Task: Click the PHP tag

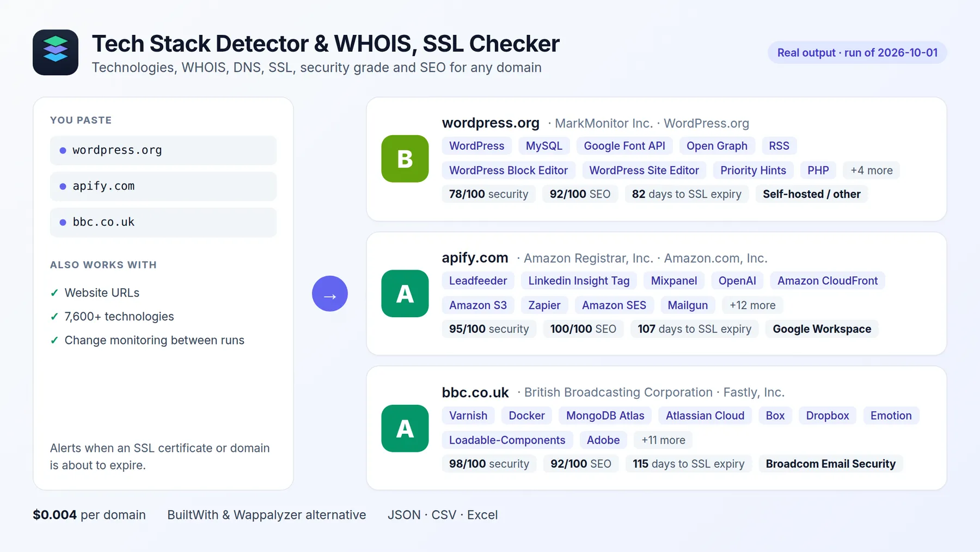Action: click(x=818, y=171)
